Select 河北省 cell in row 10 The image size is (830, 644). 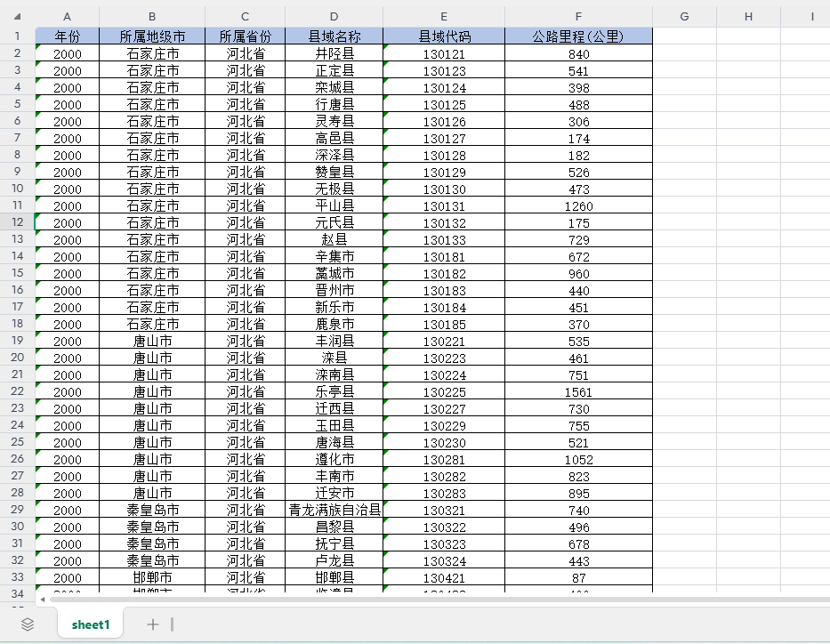click(245, 189)
